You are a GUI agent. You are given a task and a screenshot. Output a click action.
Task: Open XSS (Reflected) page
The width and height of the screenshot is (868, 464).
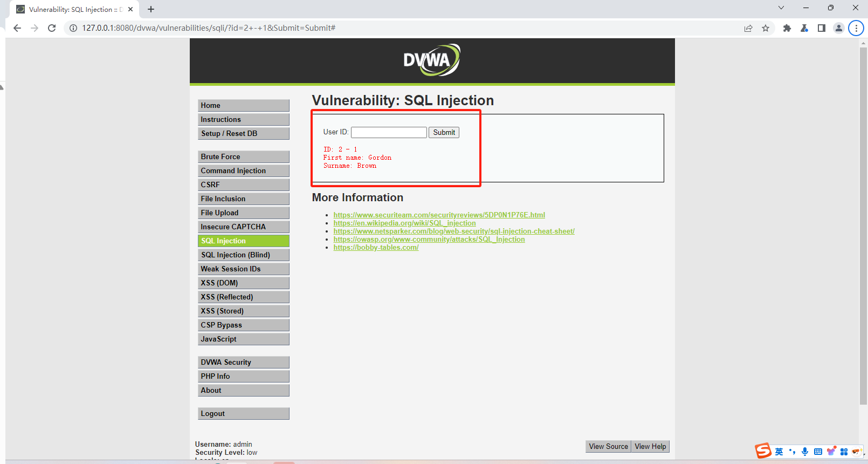click(x=244, y=297)
